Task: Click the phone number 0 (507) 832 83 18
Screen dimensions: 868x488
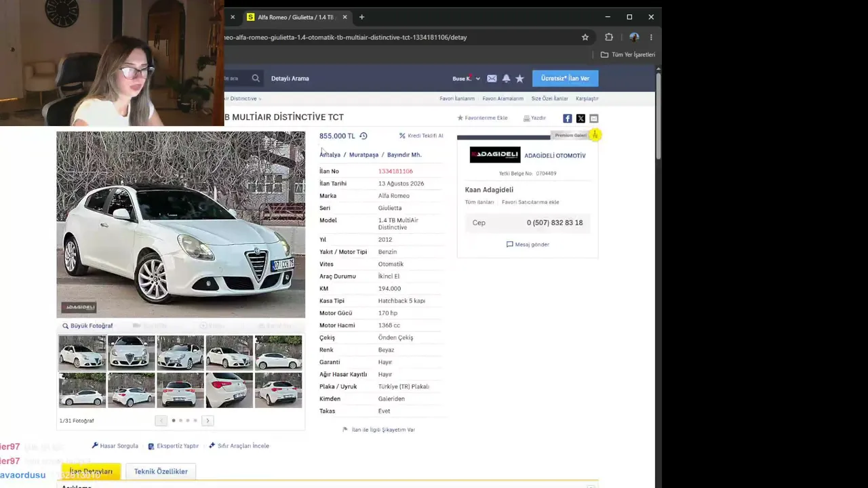Action: (x=555, y=223)
